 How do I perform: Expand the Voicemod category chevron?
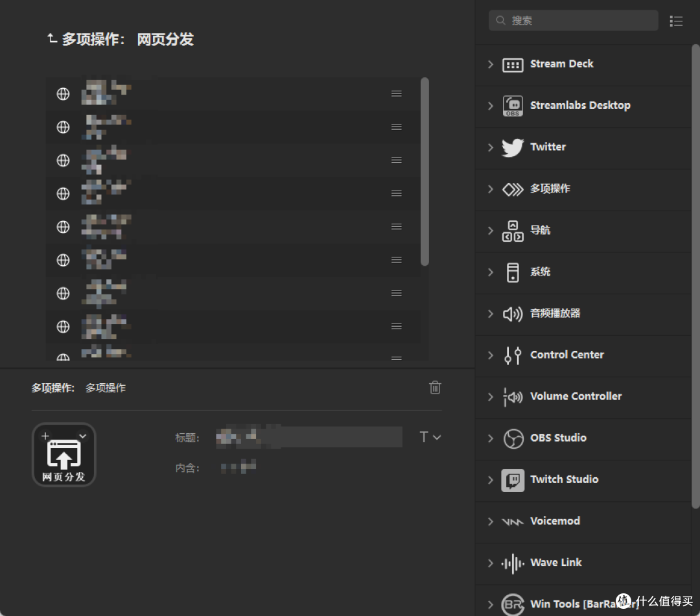tap(491, 521)
